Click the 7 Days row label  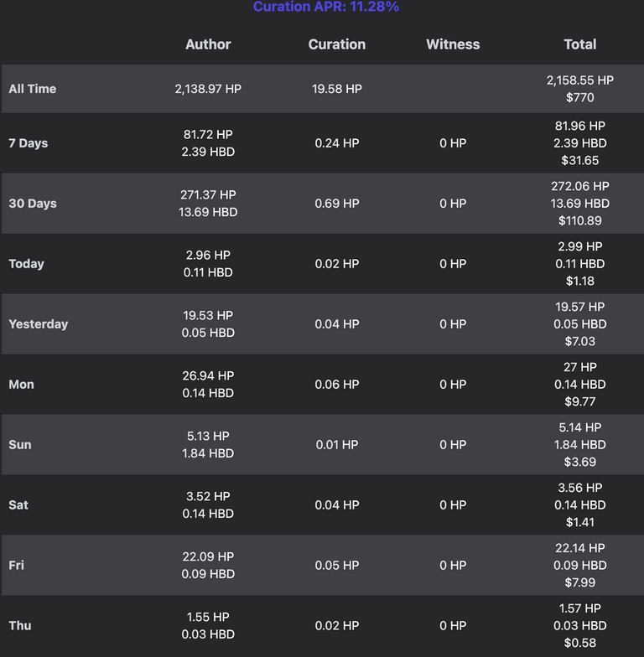click(29, 143)
